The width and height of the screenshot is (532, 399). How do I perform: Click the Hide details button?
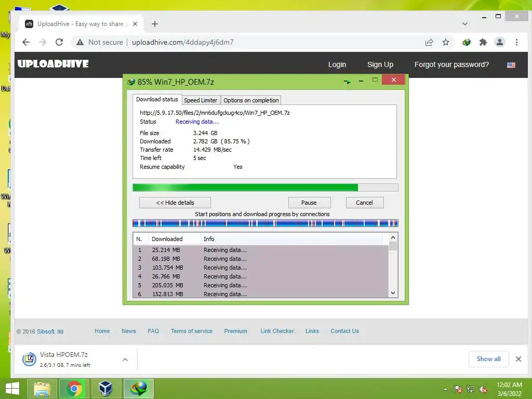(175, 203)
